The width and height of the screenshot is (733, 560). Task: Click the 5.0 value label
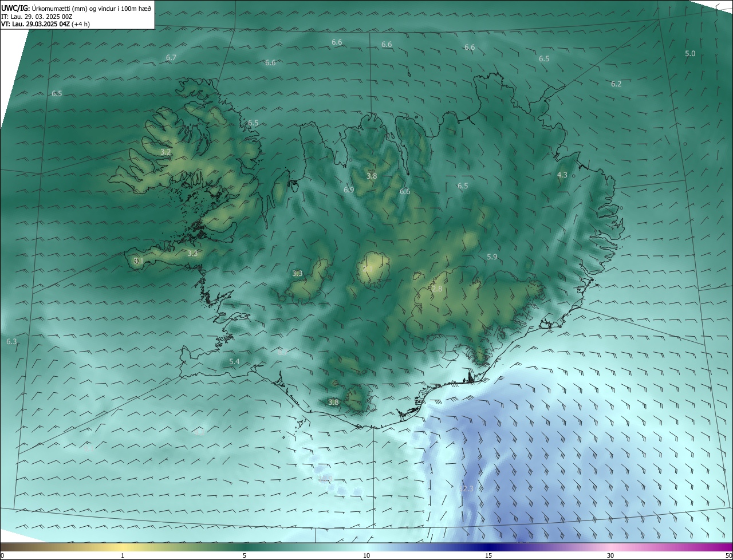point(690,53)
